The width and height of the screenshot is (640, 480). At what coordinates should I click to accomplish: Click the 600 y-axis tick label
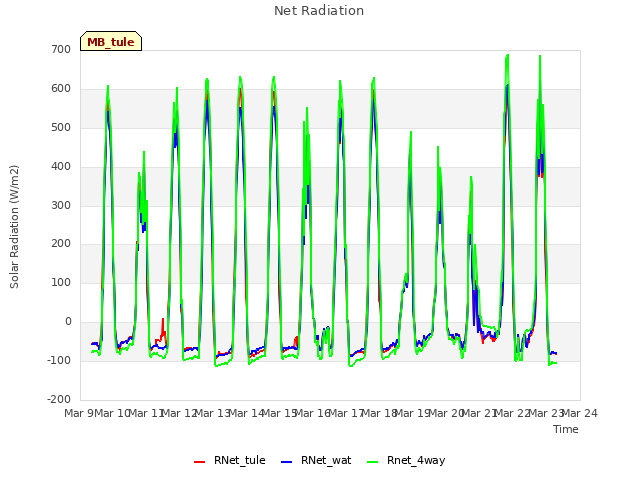tap(61, 89)
